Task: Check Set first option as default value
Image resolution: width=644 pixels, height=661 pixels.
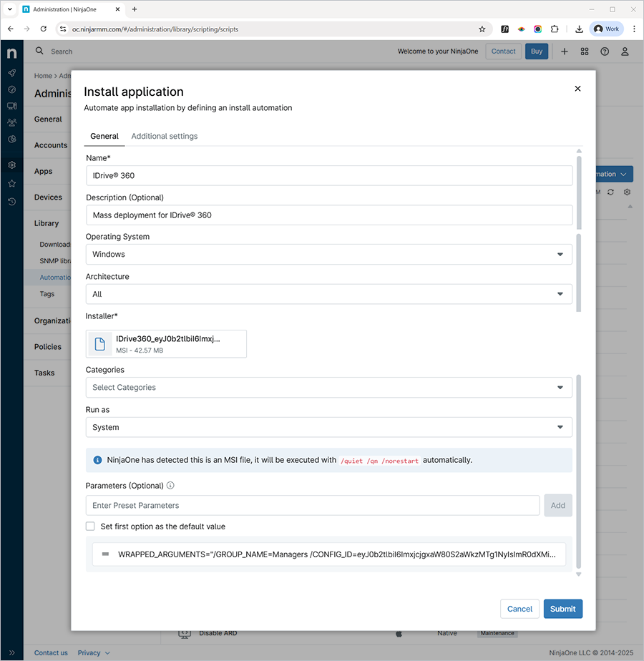Action: (90, 526)
